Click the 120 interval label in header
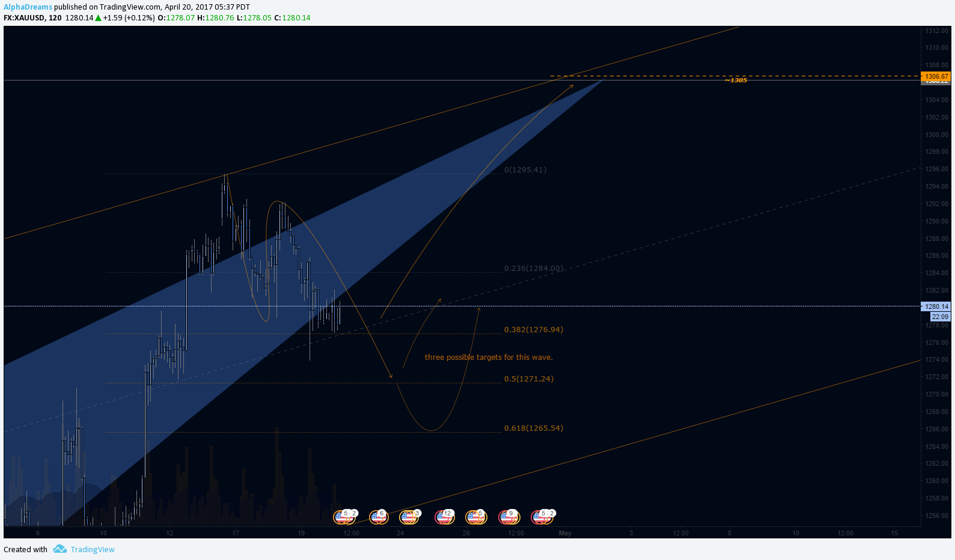 point(55,17)
